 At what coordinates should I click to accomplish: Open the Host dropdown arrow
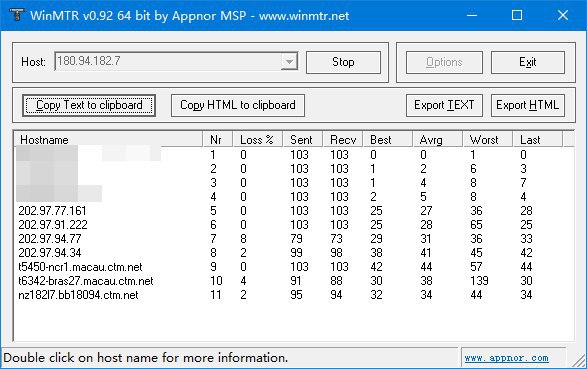(x=289, y=61)
